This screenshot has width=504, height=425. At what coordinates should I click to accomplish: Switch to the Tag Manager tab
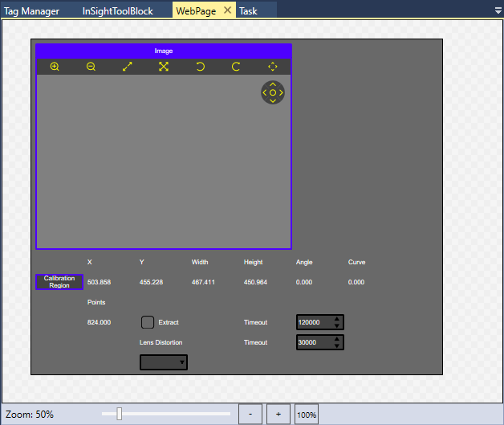tap(32, 11)
